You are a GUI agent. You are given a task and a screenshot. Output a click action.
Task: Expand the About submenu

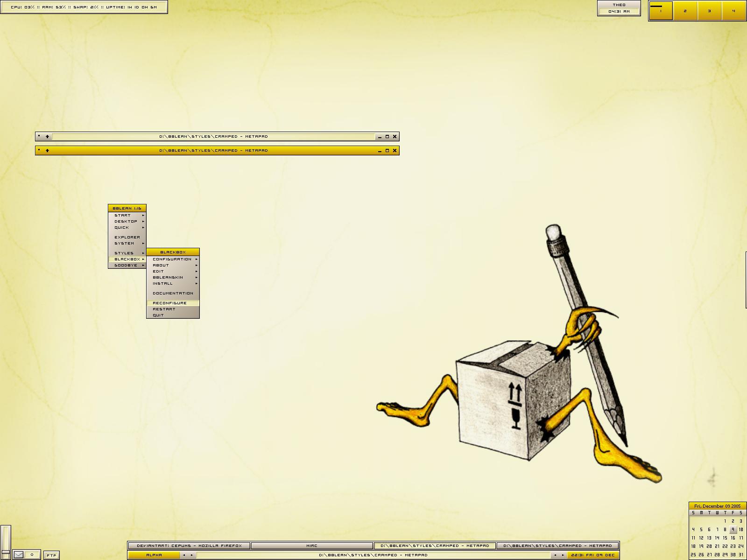click(173, 266)
